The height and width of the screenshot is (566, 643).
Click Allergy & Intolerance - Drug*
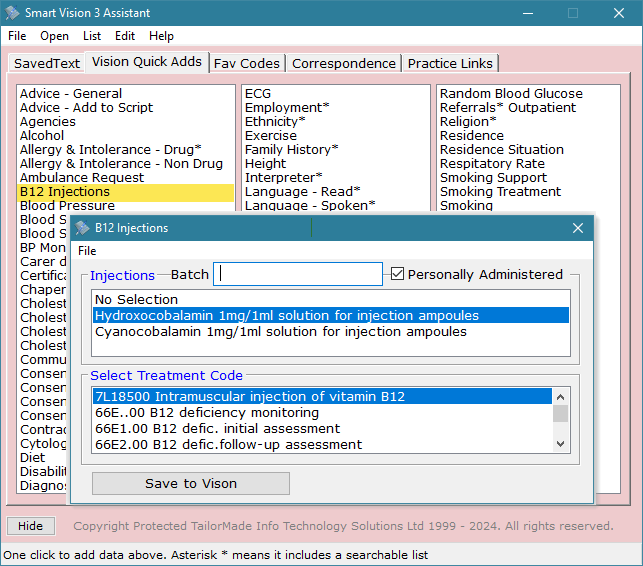click(111, 149)
